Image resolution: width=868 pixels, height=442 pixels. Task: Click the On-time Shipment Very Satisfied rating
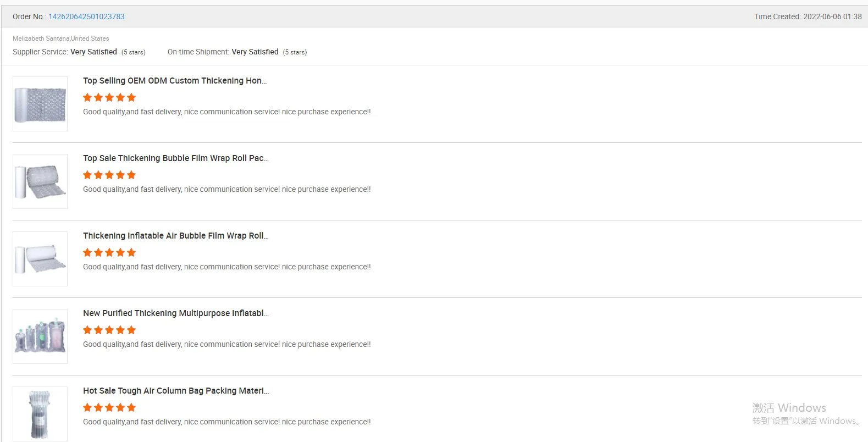tap(255, 52)
